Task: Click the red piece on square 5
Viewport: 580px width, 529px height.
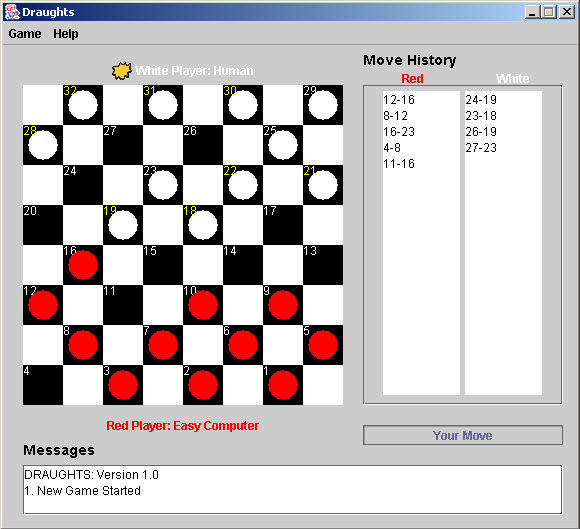Action: pos(323,345)
